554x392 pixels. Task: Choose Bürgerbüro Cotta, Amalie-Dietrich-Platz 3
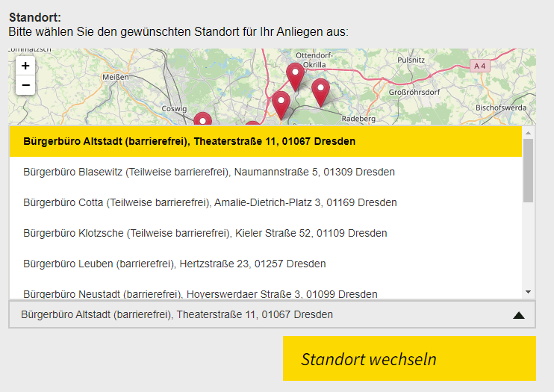point(266,202)
